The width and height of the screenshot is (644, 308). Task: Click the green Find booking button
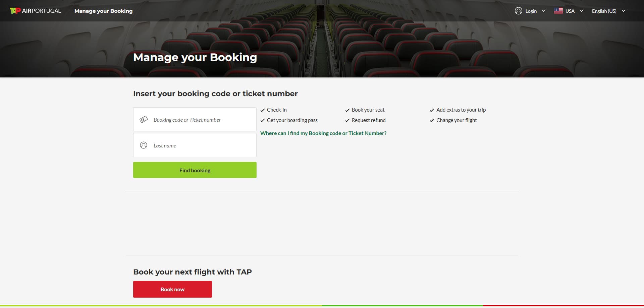click(195, 170)
